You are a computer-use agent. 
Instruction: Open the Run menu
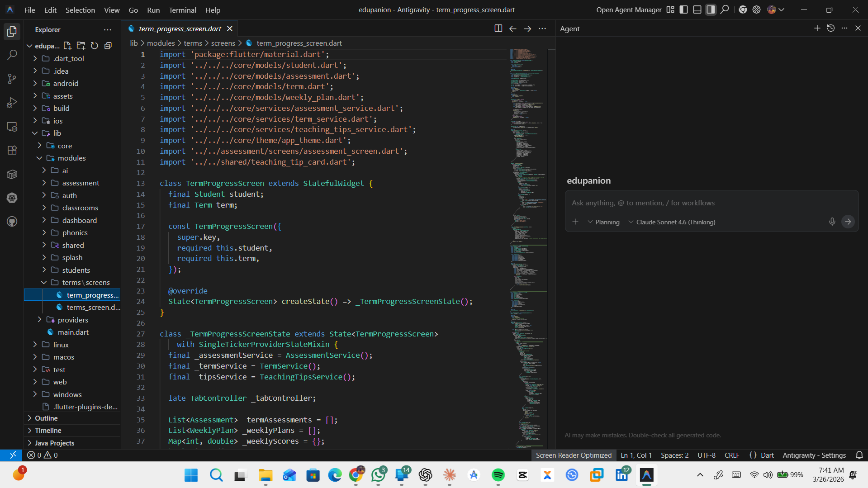pyautogui.click(x=153, y=10)
